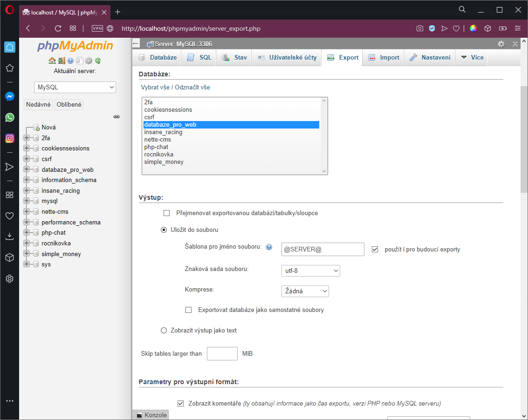Screen dimensions: 528x420
Task: Take snapshot with camera icon
Action: (x=419, y=28)
